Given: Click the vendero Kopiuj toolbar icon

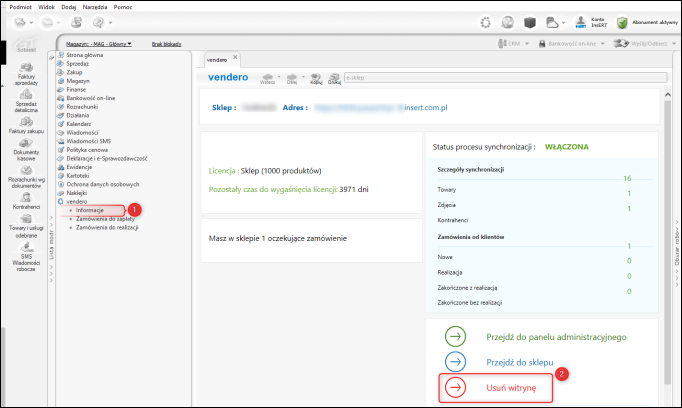Looking at the screenshot, I should pos(316,78).
